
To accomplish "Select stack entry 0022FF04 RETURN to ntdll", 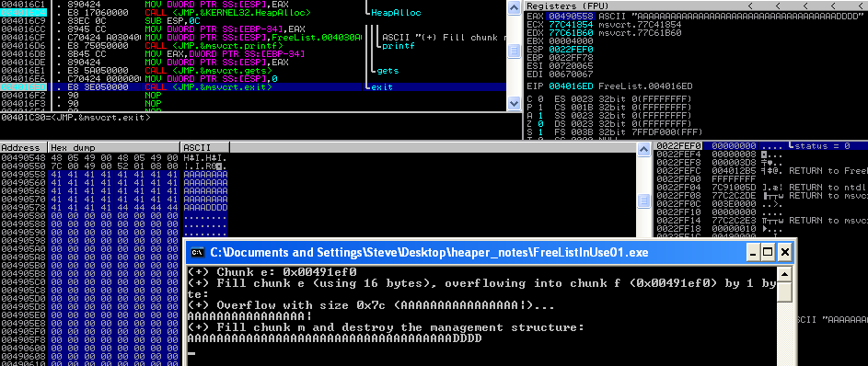I will 761,188.
